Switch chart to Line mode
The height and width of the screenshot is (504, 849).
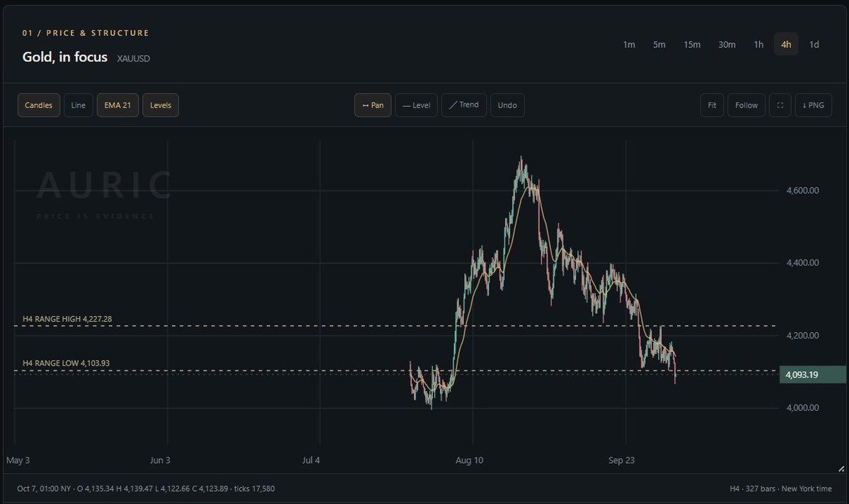(x=79, y=105)
